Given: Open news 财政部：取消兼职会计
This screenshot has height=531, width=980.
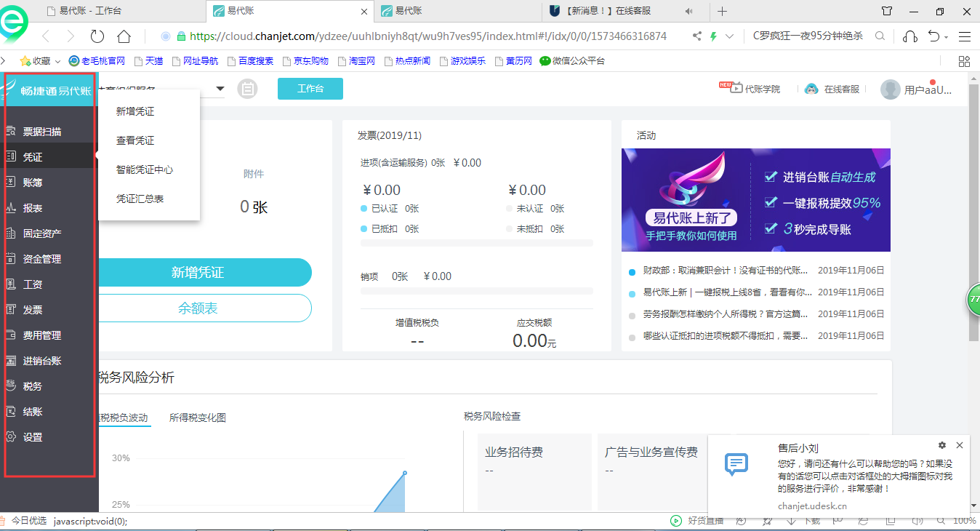Looking at the screenshot, I should [726, 271].
